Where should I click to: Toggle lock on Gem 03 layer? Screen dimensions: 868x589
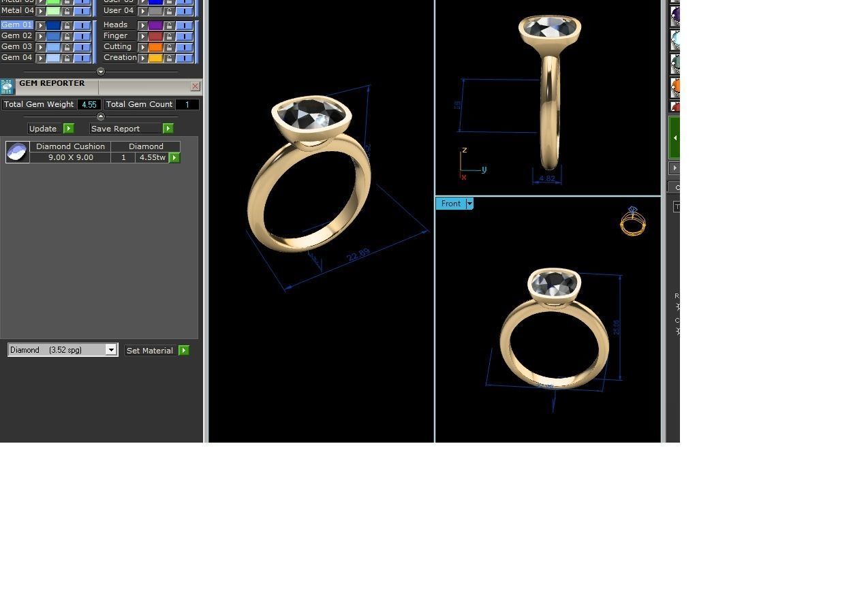point(67,47)
